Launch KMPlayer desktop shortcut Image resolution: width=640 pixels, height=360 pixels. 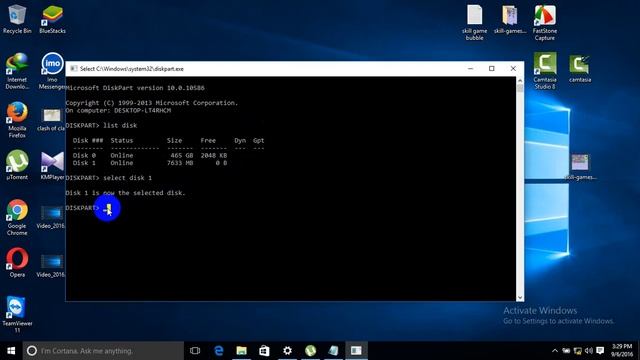[x=52, y=165]
